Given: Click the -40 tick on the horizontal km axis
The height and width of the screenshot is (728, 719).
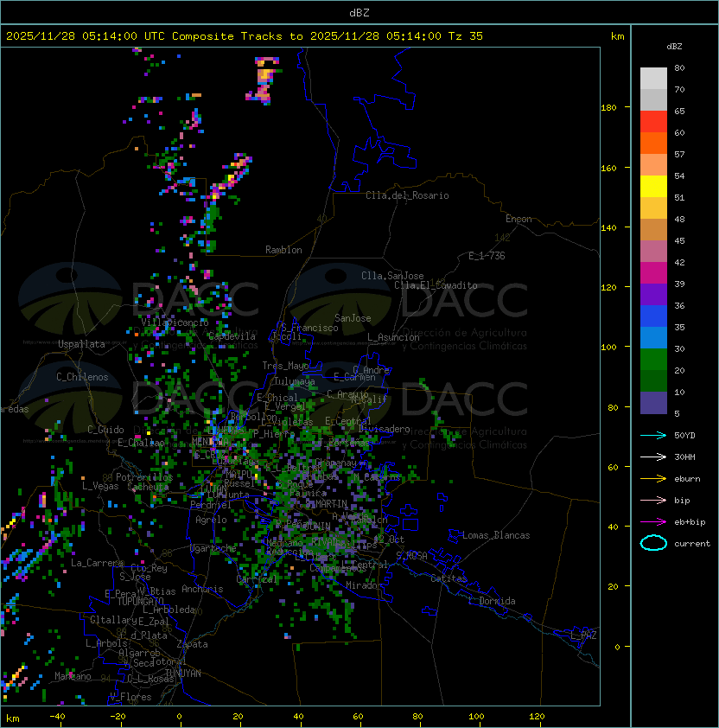Looking at the screenshot, I should (58, 717).
